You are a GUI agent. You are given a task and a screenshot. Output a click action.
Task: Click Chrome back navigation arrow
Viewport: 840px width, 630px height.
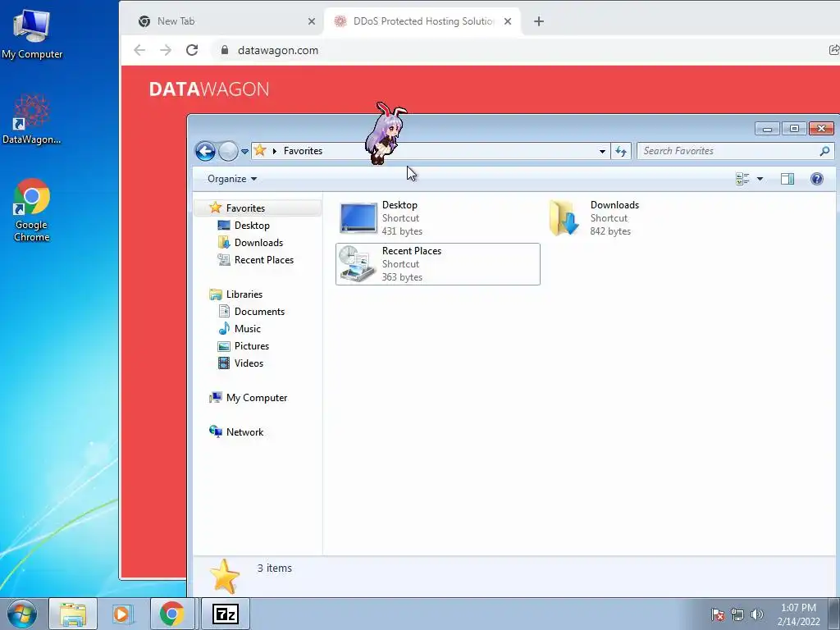coord(139,50)
